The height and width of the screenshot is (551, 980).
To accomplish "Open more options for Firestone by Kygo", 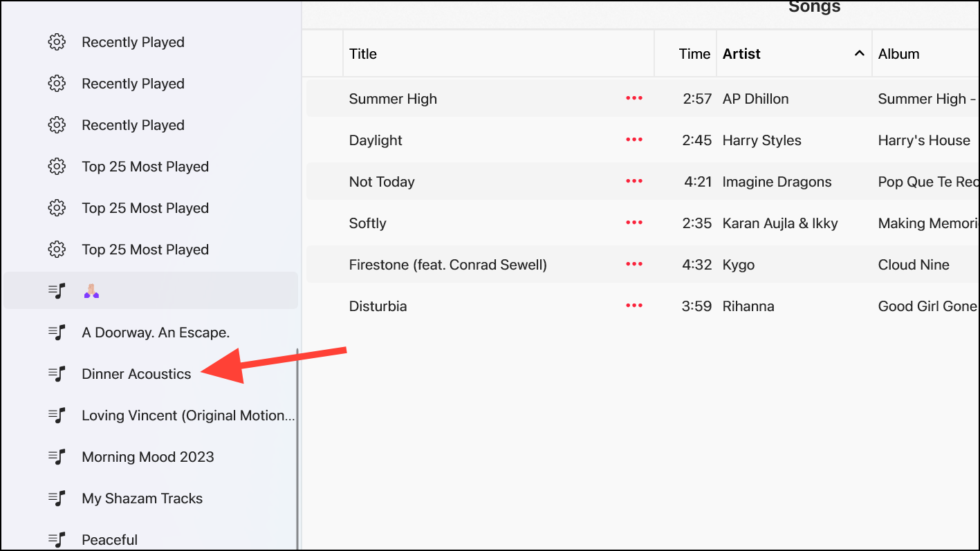I will coord(634,264).
